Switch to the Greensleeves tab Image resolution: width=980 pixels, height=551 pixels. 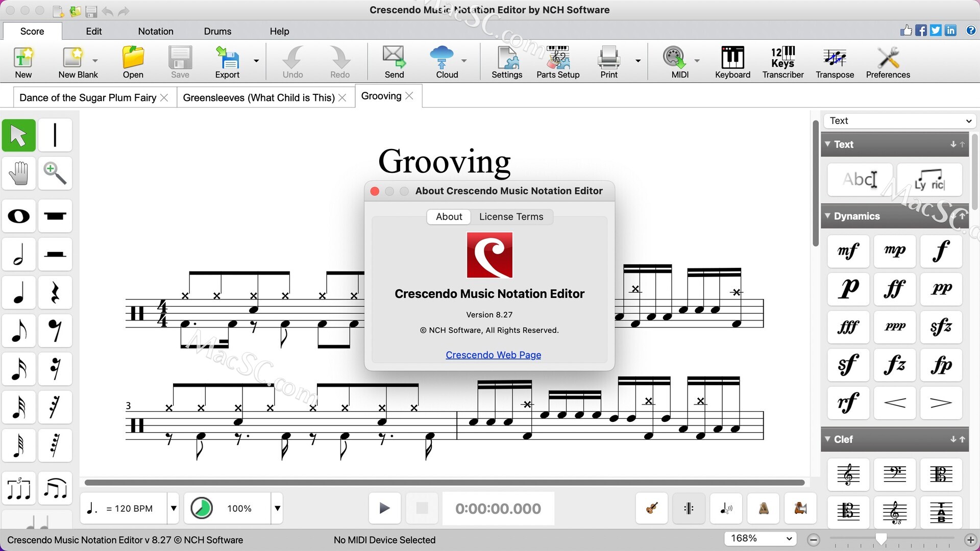point(258,97)
